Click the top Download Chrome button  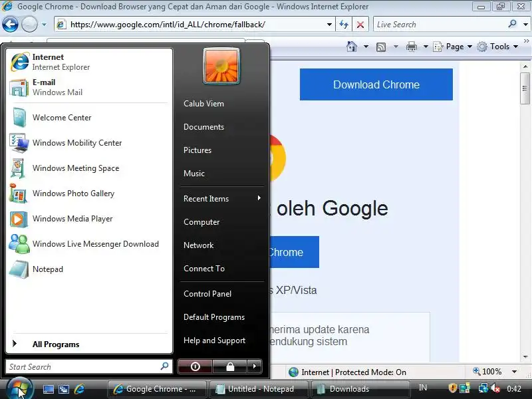(x=376, y=84)
